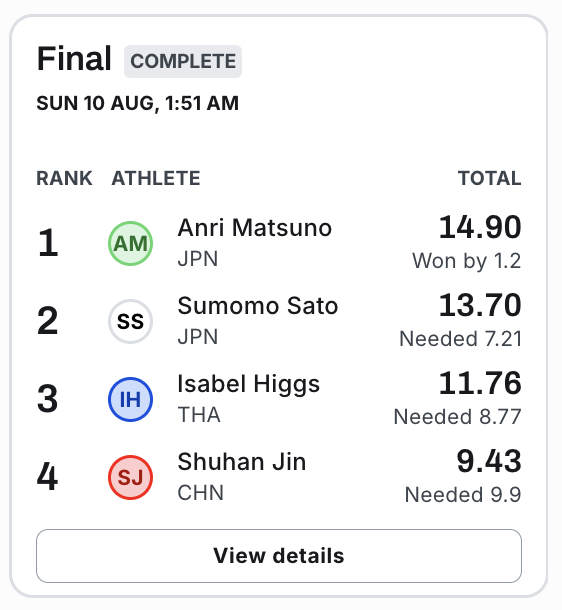
Task: Click the RANK column header
Action: (x=64, y=179)
